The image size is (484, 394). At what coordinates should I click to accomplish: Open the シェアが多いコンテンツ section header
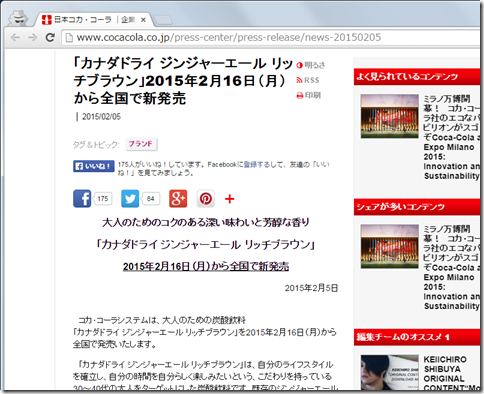pos(417,207)
